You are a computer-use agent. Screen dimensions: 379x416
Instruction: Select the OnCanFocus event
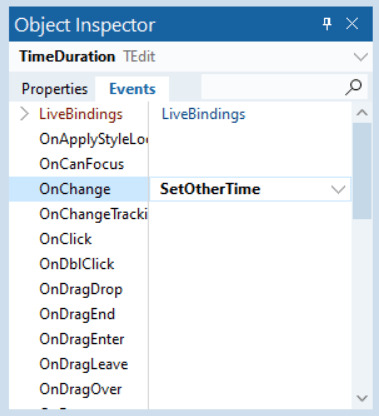tap(82, 164)
